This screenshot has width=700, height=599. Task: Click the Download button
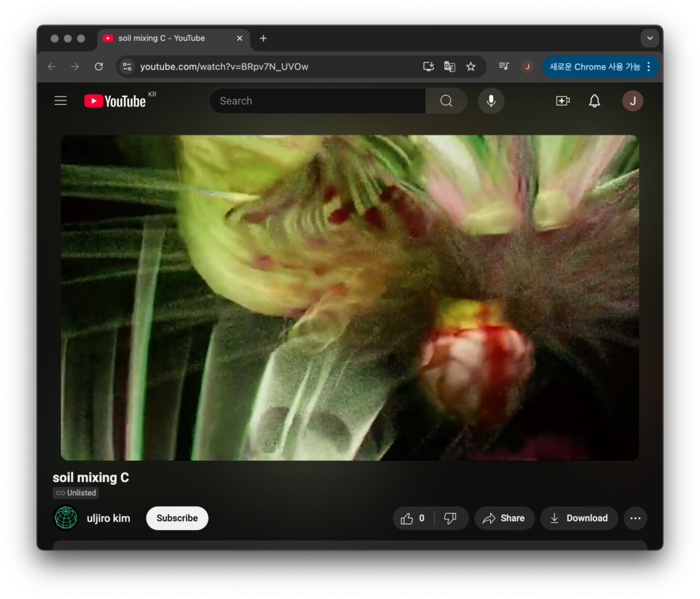point(579,518)
